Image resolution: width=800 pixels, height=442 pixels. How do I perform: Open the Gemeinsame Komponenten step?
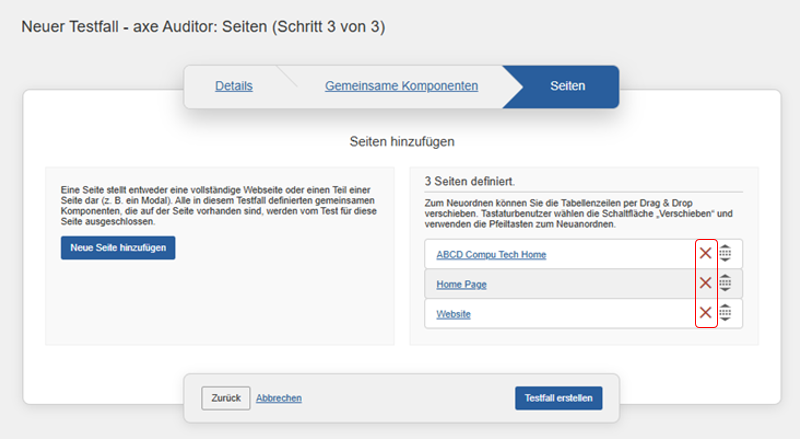(401, 86)
